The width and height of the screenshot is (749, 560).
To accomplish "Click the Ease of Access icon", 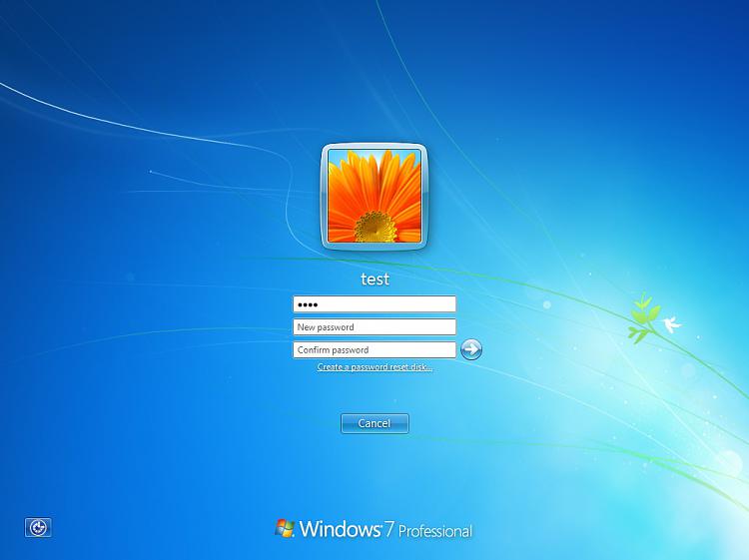I will point(38,527).
